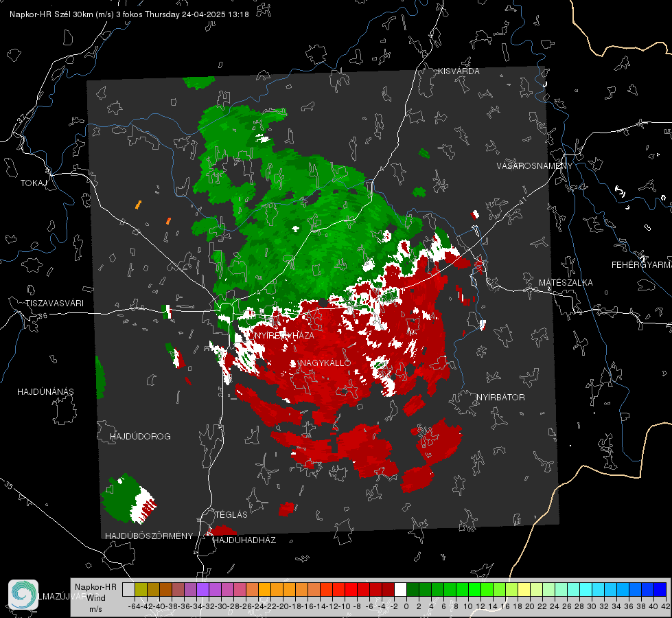Image resolution: width=672 pixels, height=618 pixels.
Task: Click the legend value -64
Action: (x=134, y=606)
